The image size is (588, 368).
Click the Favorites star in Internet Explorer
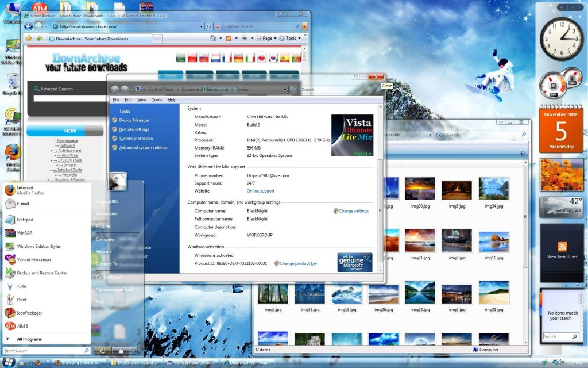point(29,39)
